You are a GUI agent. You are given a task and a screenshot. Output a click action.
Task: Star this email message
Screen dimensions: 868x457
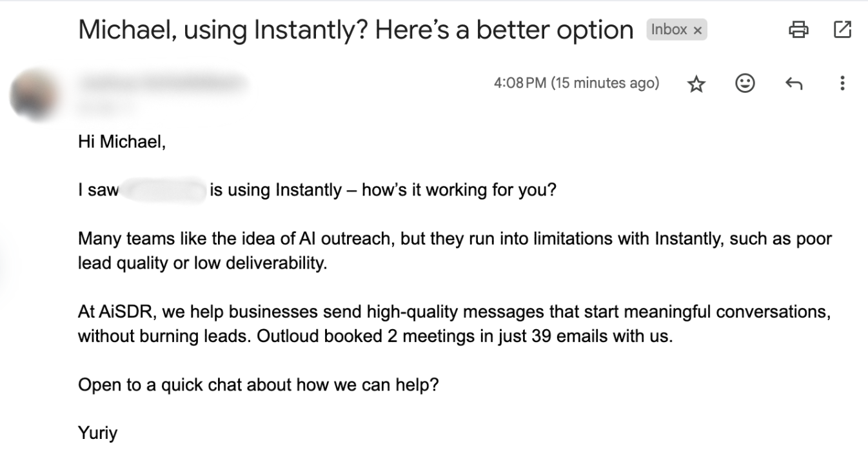(x=696, y=84)
